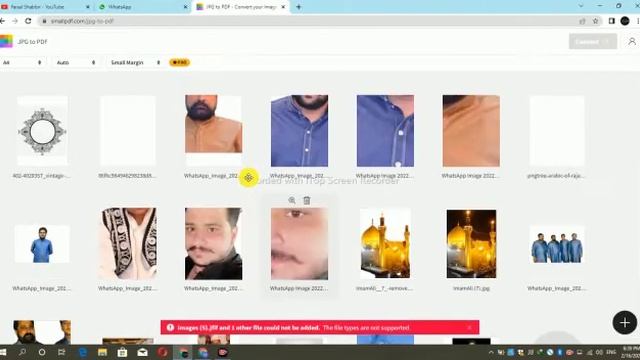Delete the hovered close-up face image

click(x=307, y=200)
